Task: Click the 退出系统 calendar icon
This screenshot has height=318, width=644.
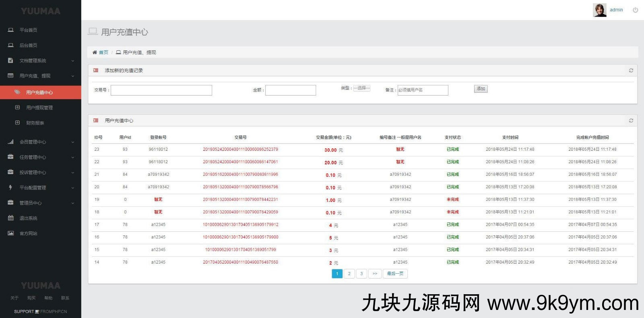Action: click(11, 218)
